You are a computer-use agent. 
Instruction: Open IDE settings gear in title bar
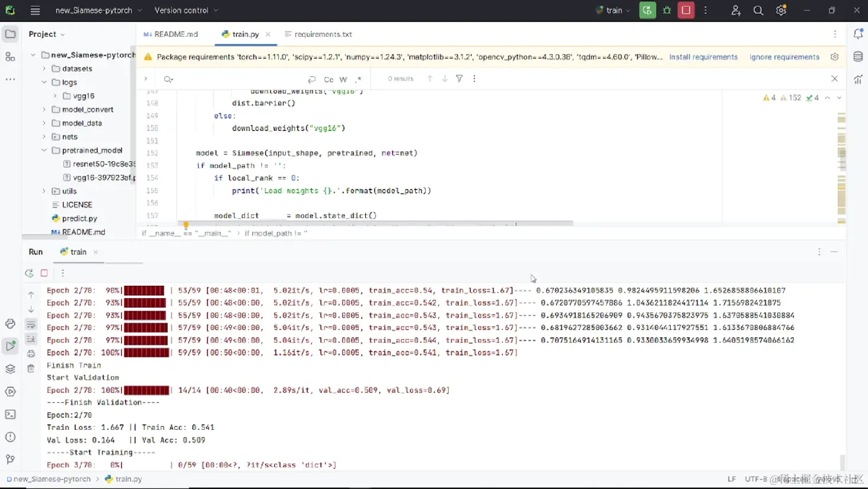781,10
